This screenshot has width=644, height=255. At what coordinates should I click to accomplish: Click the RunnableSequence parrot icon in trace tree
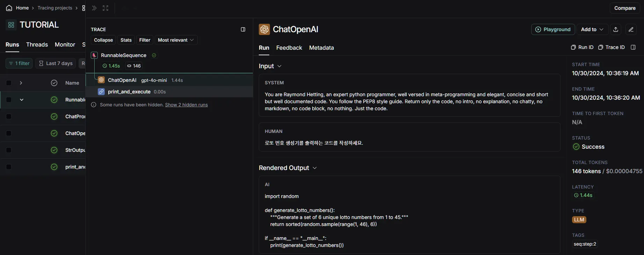[x=94, y=55]
